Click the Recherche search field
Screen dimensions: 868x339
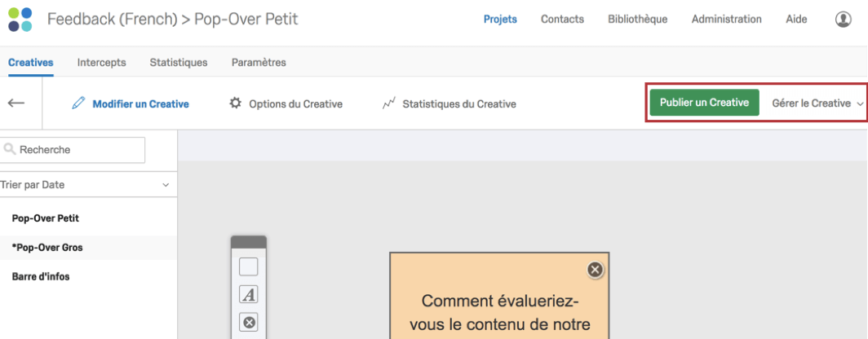[x=73, y=150]
